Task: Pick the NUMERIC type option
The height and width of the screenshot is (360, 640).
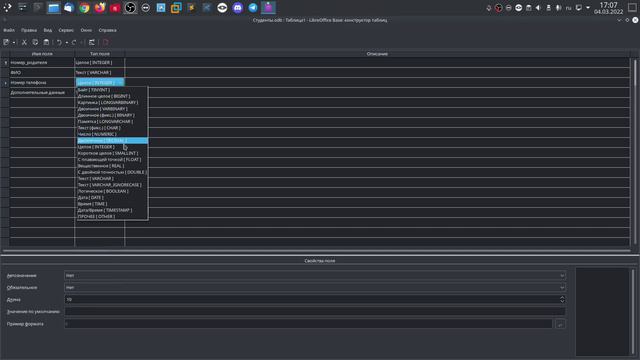Action: coord(112,134)
